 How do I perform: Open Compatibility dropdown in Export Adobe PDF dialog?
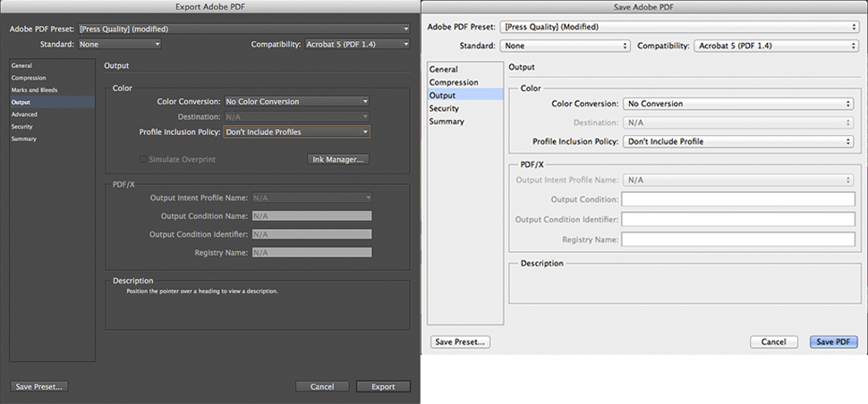point(358,44)
